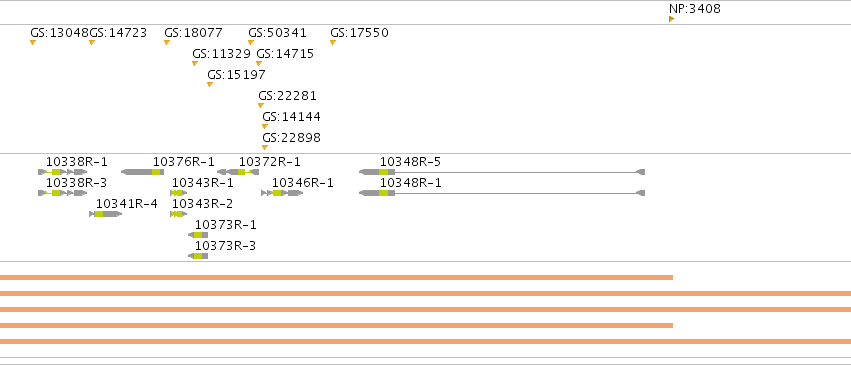Select the bottom orange alignment bar
Screen dimensions: 851x365
click(426, 342)
